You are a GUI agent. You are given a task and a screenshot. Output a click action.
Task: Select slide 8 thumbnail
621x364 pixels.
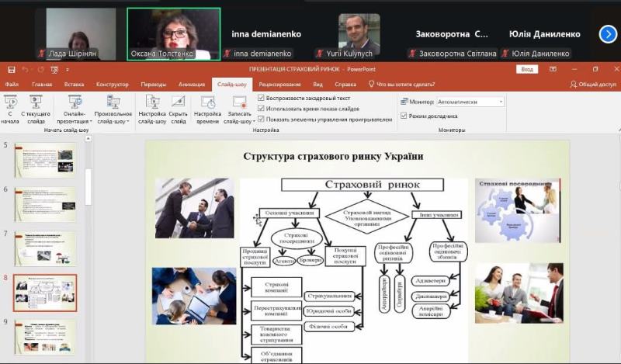click(45, 293)
